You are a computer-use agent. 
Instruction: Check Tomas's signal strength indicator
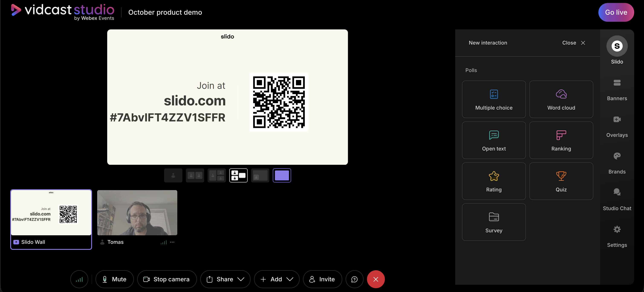tap(163, 242)
